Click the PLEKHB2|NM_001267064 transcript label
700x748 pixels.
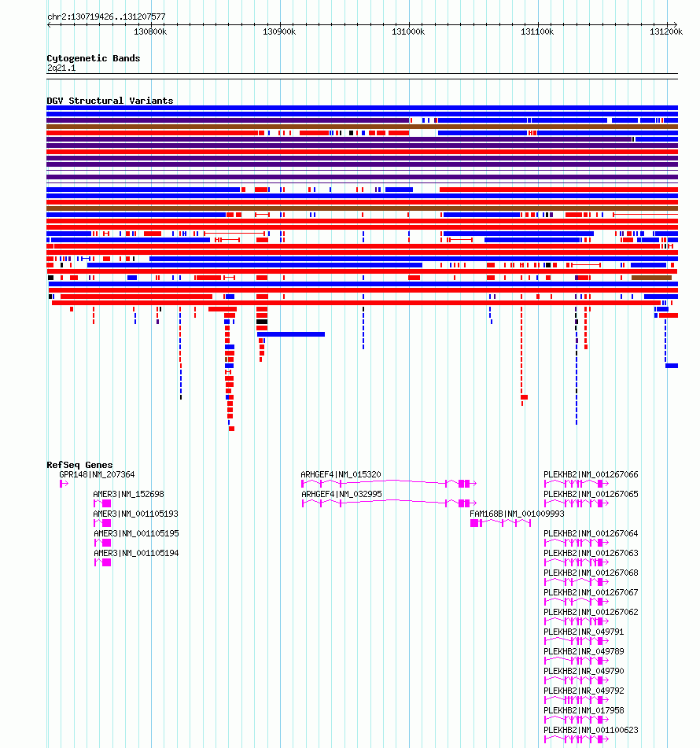(591, 533)
